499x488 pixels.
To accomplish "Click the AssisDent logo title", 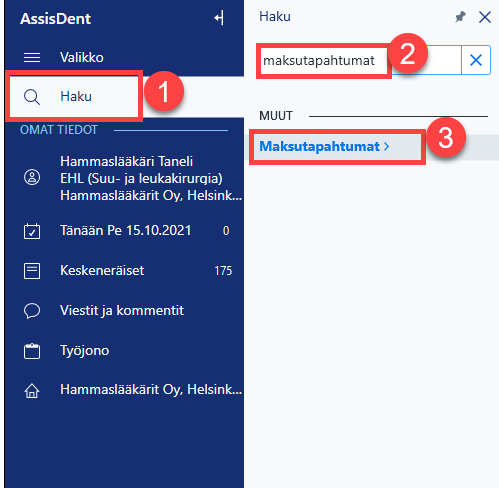I will [55, 19].
